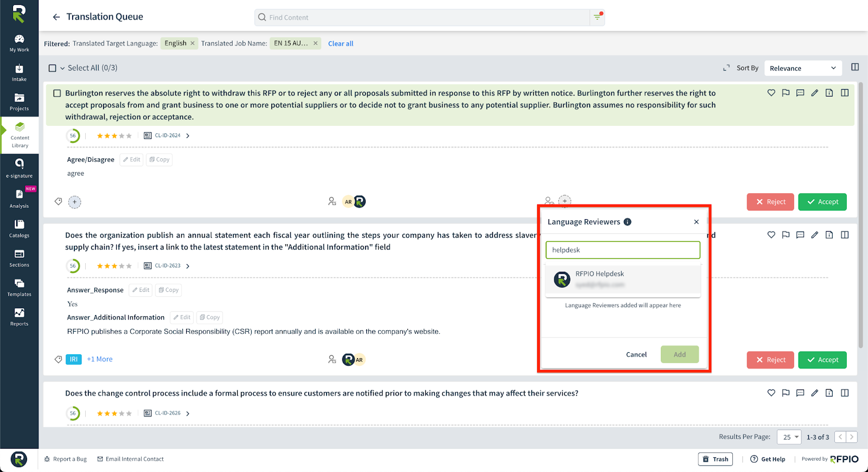Image resolution: width=868 pixels, height=472 pixels.
Task: Flag the change control process question
Action: click(786, 393)
